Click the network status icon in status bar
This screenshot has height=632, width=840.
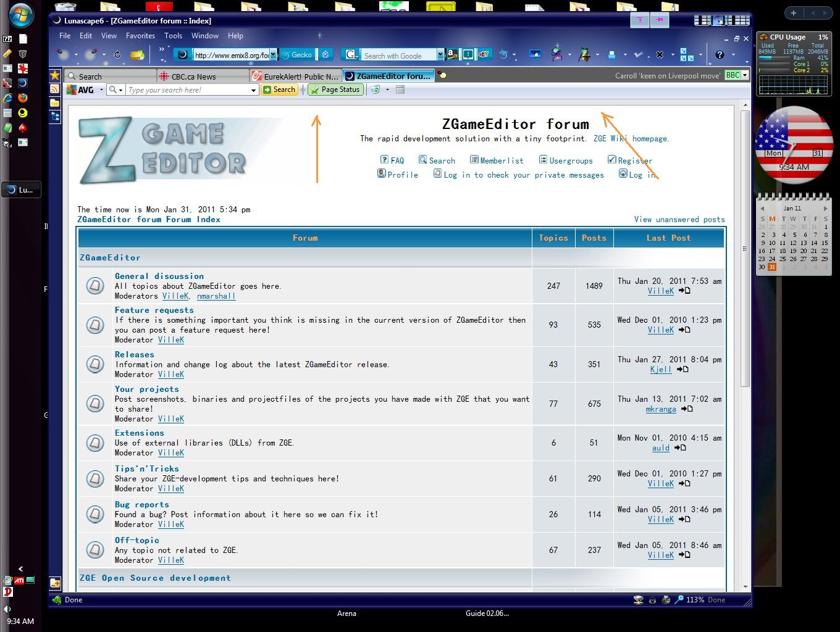pyautogui.click(x=639, y=599)
